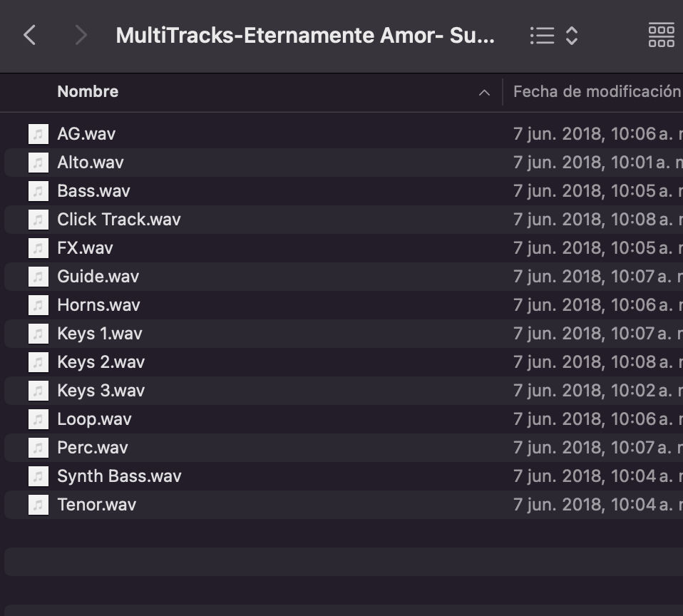Click the Keys 2.wav file name
Screen dimensions: 683x616
pos(101,362)
